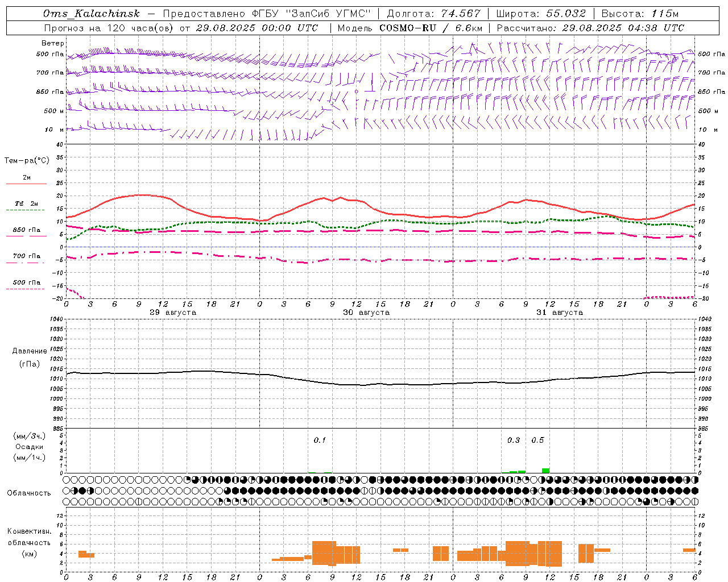Select the longitude value Долгота: 74.567

pos(433,14)
